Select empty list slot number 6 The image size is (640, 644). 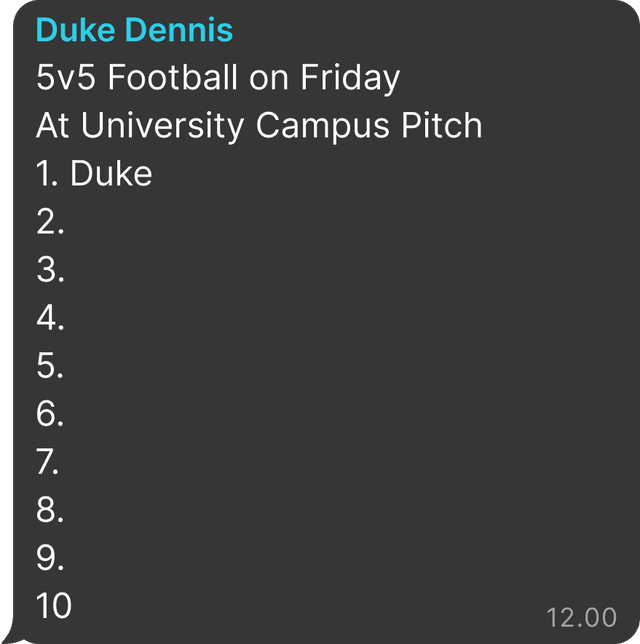coord(50,414)
